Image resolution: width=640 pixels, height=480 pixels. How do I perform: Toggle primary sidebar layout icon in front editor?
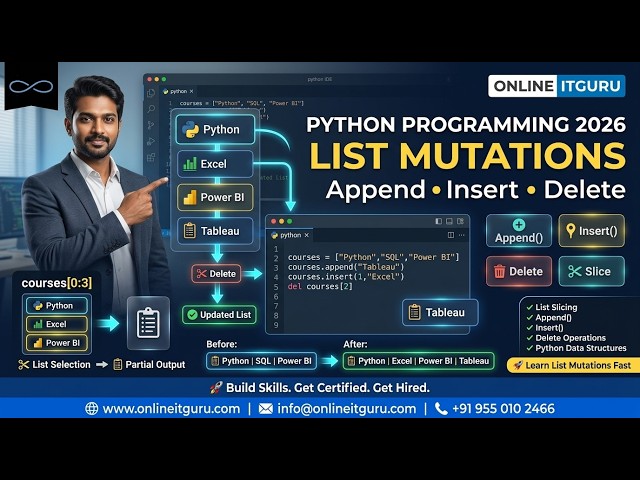pyautogui.click(x=438, y=221)
